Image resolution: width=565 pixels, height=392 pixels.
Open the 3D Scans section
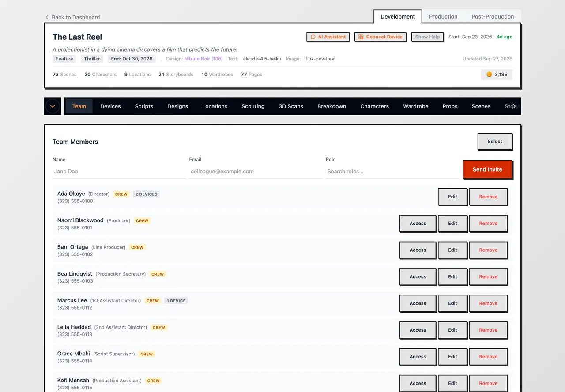coord(291,106)
